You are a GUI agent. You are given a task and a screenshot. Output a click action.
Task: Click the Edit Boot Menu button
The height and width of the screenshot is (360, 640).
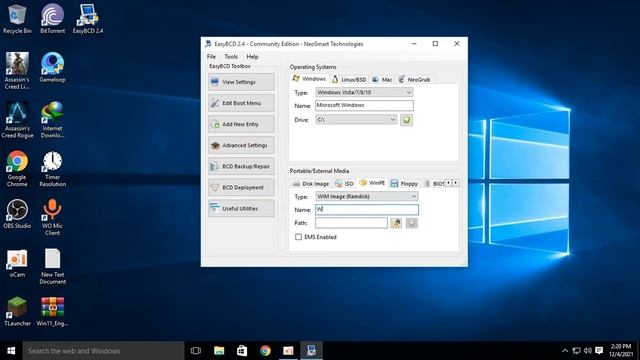[241, 103]
